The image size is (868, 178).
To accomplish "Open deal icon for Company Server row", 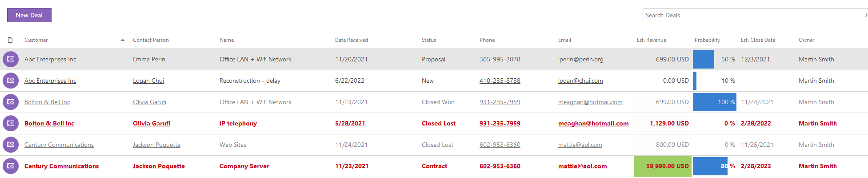I will point(11,166).
